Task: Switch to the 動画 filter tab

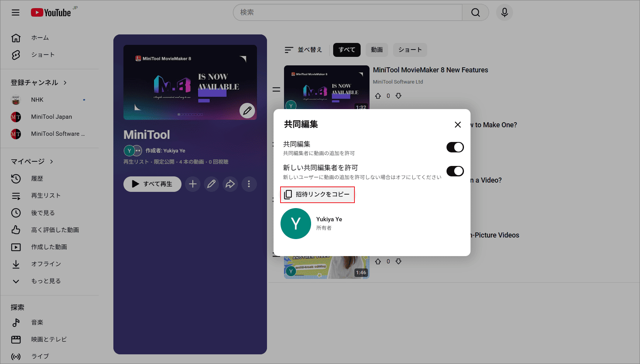Action: pyautogui.click(x=376, y=50)
